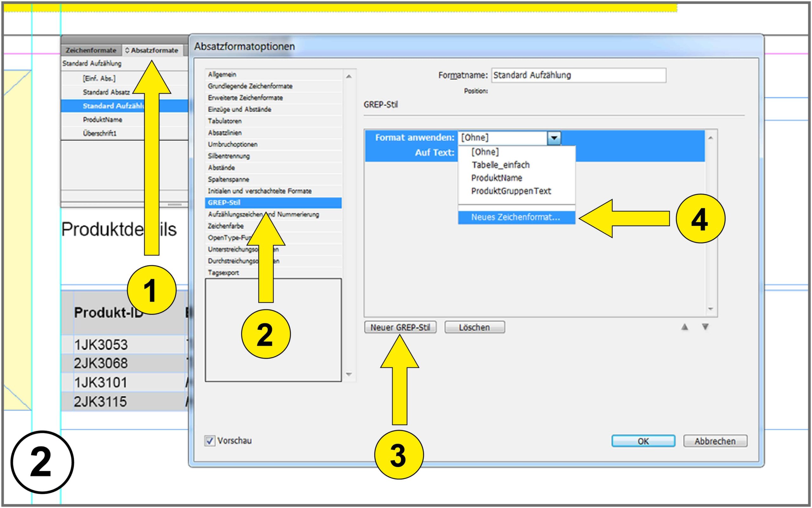This screenshot has width=812, height=508.
Task: Click inside the Formatname text field
Action: coord(578,75)
